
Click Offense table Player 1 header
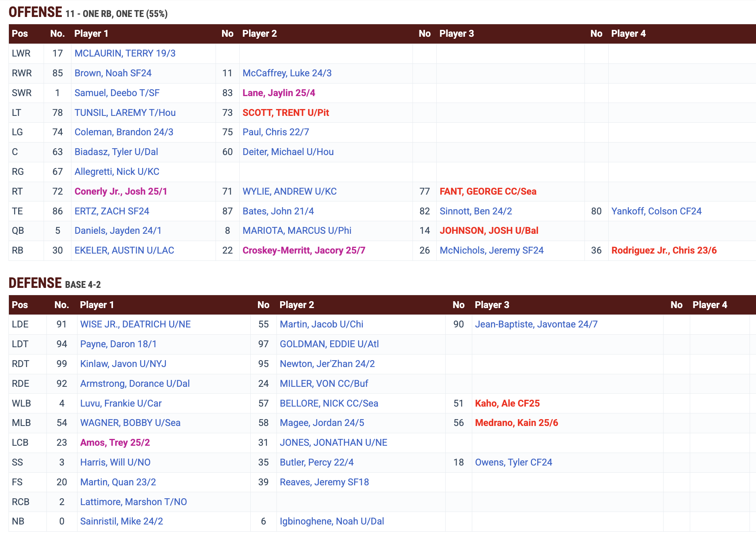(91, 34)
